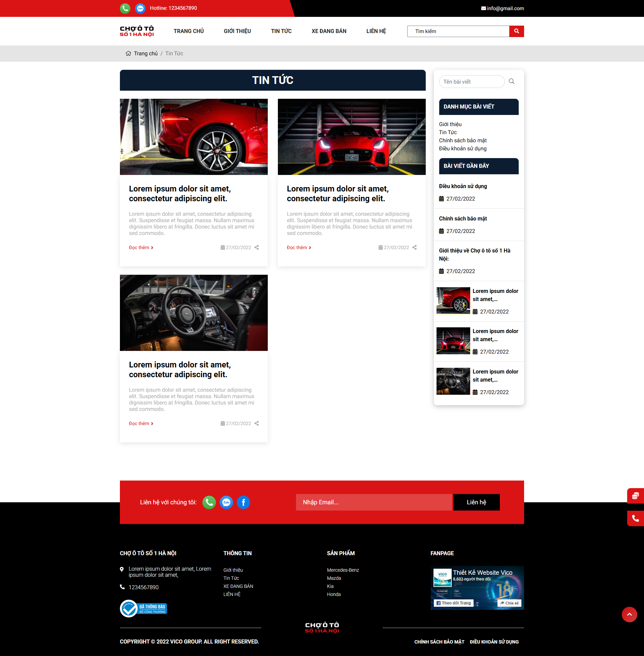The image size is (644, 656).
Task: Click the Theo dõi Trang fanpage button
Action: coord(454,603)
